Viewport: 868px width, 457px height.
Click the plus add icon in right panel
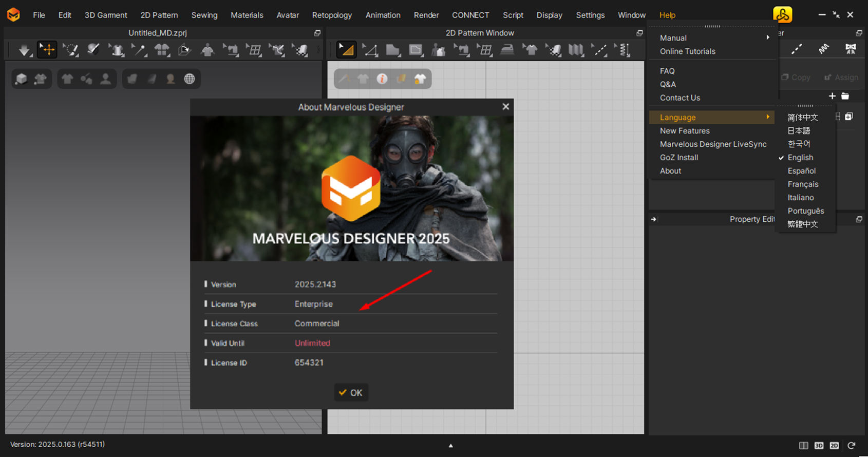click(x=832, y=96)
